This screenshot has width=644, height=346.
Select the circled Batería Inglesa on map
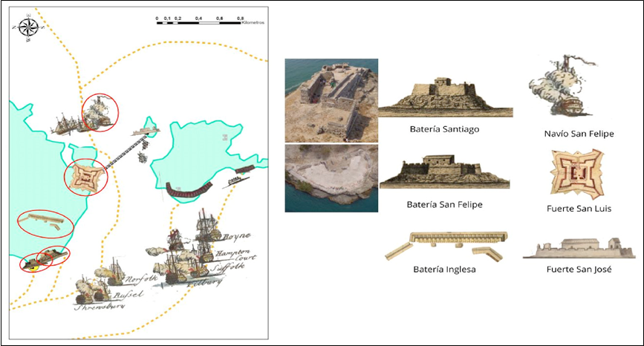[x=45, y=221]
